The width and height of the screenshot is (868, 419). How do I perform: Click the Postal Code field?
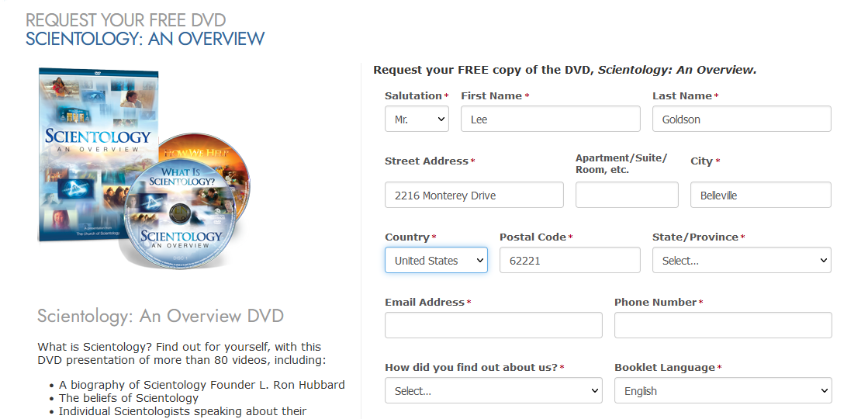coord(569,261)
